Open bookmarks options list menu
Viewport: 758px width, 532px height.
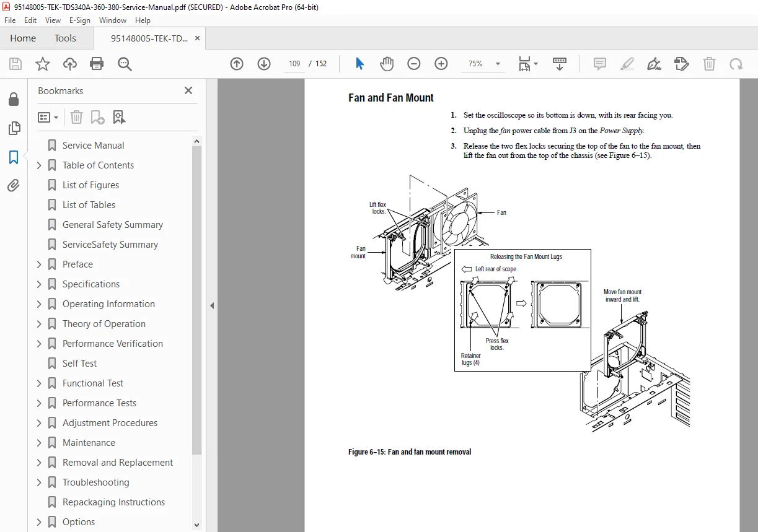(x=48, y=117)
